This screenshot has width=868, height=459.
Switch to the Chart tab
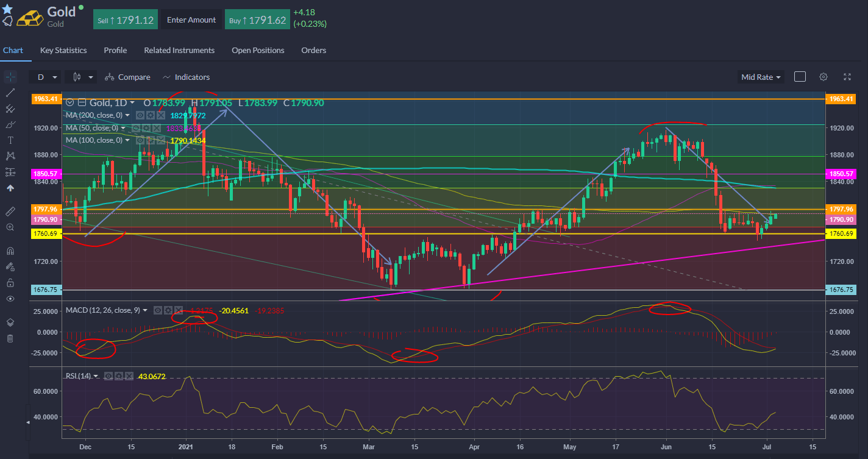coord(13,51)
